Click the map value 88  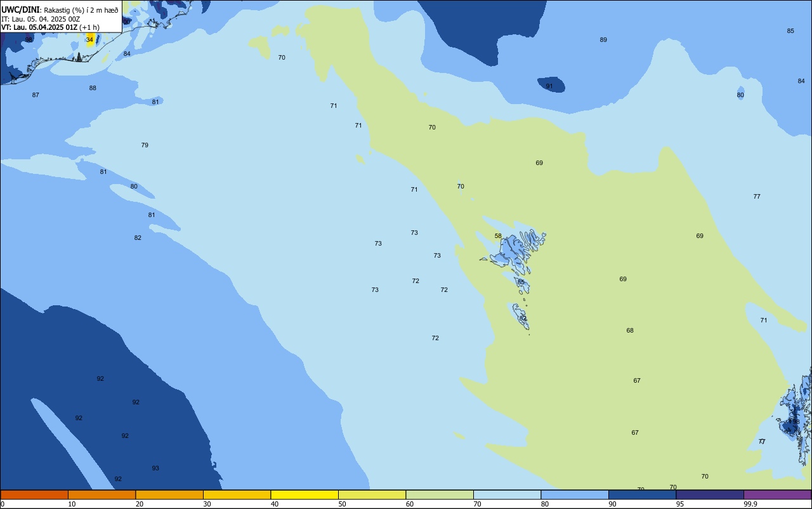point(93,88)
